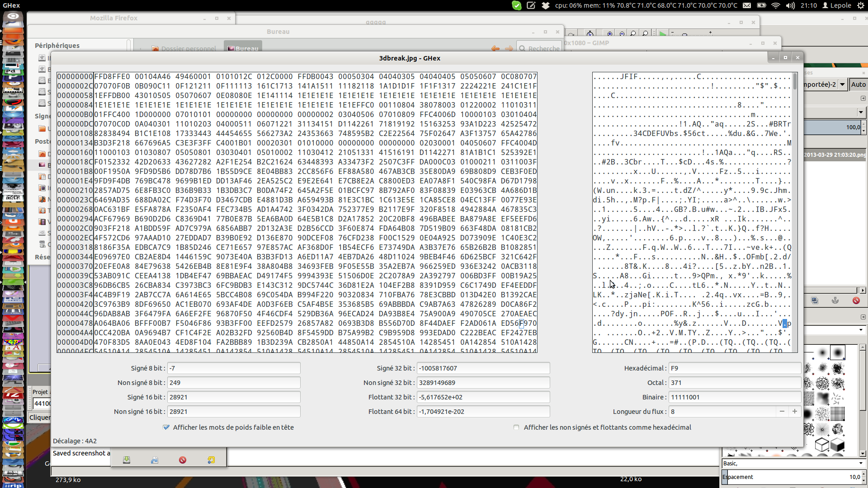The width and height of the screenshot is (868, 488).
Task: Click the duplicate layer icon in GIMP
Action: point(814,300)
